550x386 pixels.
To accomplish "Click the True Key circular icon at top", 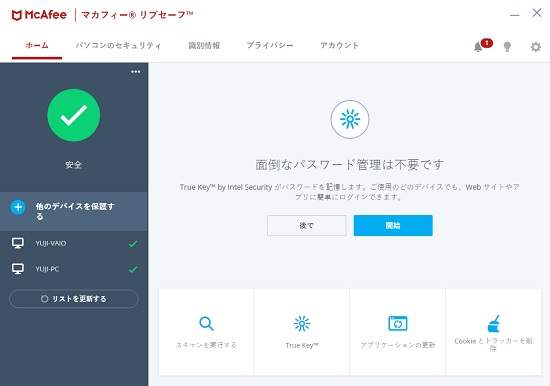I will point(350,119).
